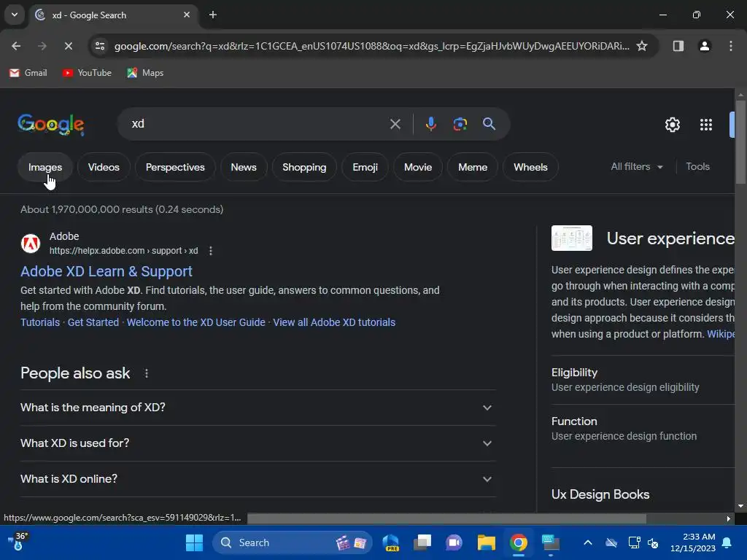Screen dimensions: 747x560
Task: Open Chrome's three-dot menu
Action: click(x=730, y=46)
